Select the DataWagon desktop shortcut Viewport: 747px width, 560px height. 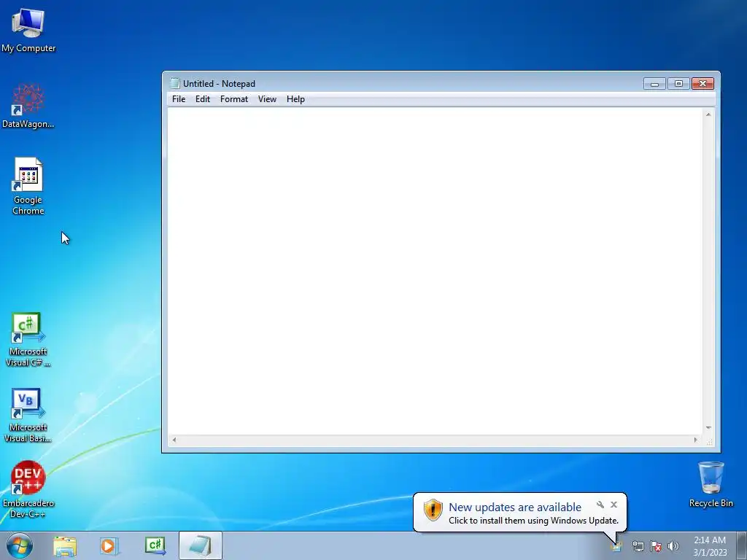tap(28, 106)
